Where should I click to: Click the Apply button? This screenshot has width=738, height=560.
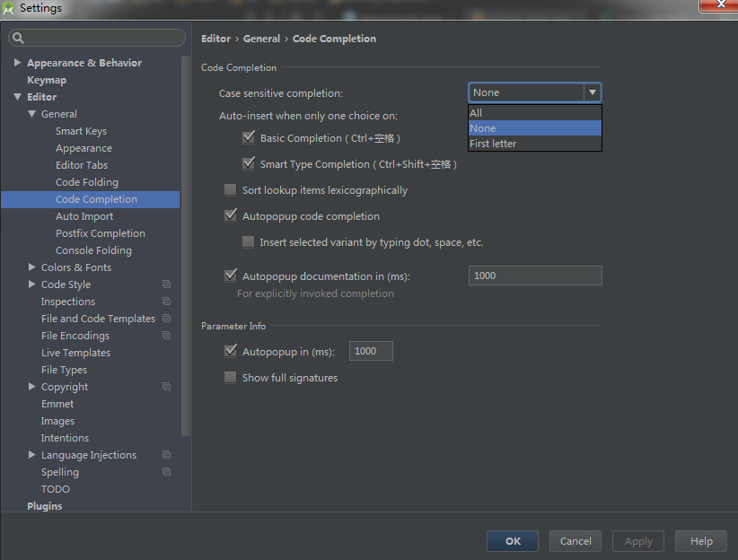[638, 541]
